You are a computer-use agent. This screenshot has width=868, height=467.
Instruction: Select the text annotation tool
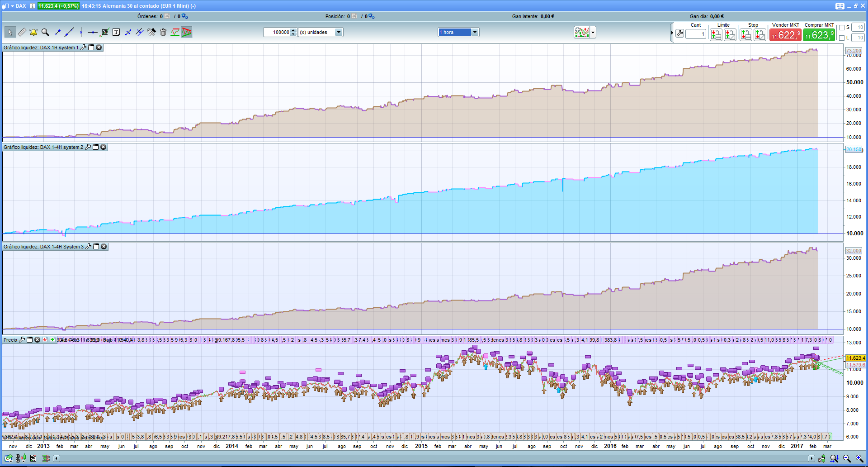(116, 32)
